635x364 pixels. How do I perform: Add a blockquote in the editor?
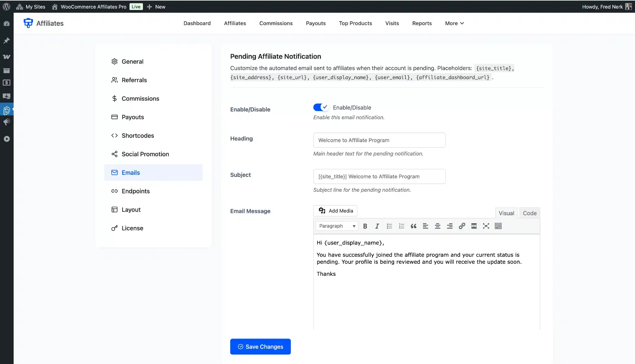pos(413,226)
